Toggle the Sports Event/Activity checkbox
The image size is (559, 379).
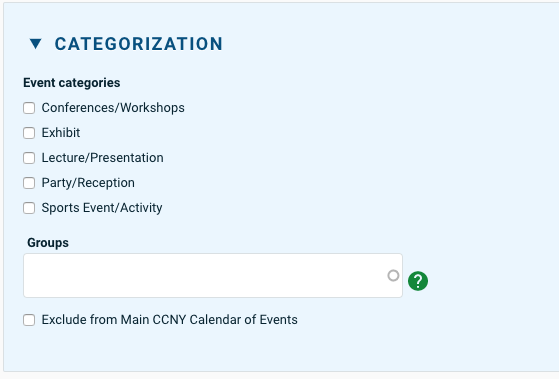pyautogui.click(x=29, y=208)
